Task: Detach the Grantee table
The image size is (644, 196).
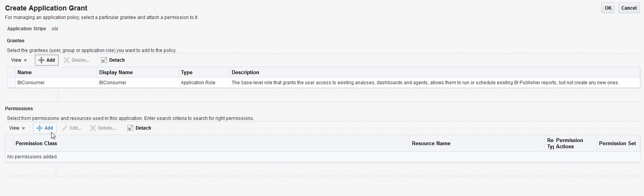Action: tap(113, 60)
